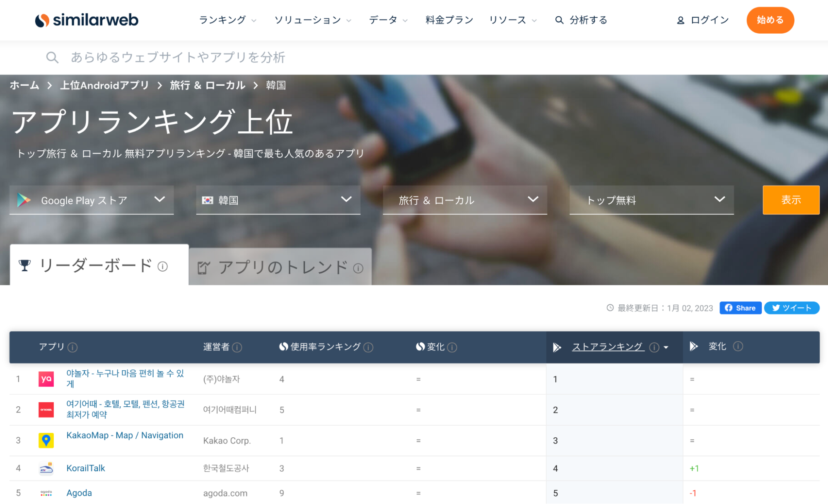Open the 料金プラン menu item
Image resolution: width=828 pixels, height=504 pixels.
(449, 20)
